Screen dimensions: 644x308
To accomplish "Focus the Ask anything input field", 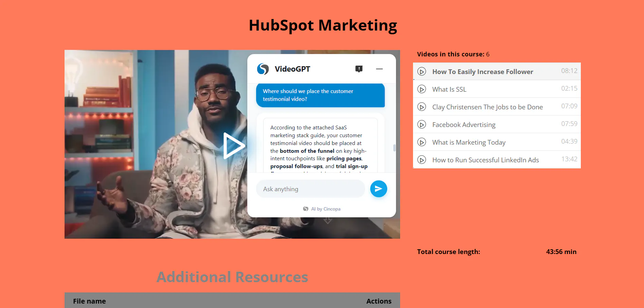I will pos(310,189).
